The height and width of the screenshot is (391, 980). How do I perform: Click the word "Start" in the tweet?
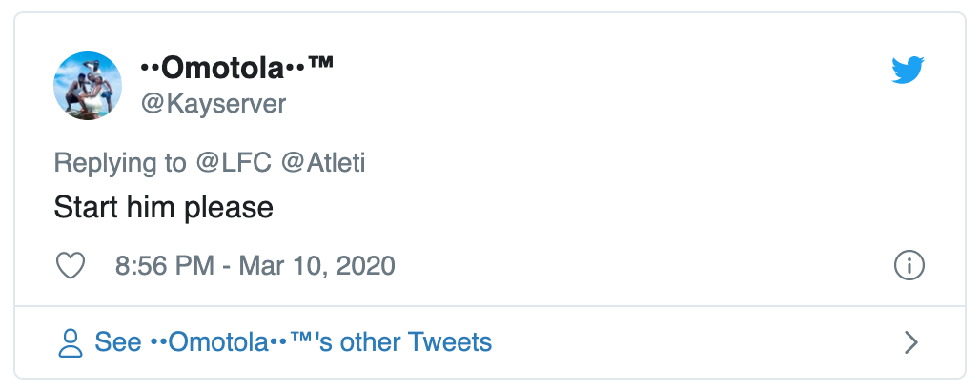pyautogui.click(x=88, y=206)
